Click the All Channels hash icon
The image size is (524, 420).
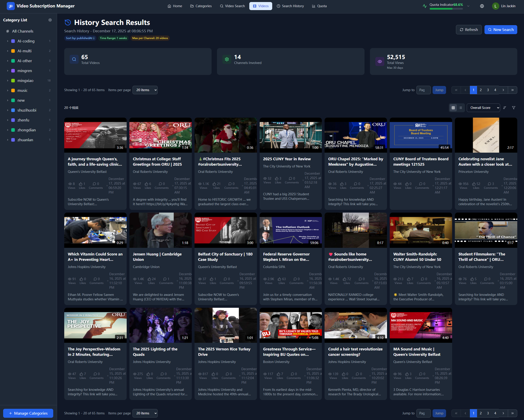(8, 31)
